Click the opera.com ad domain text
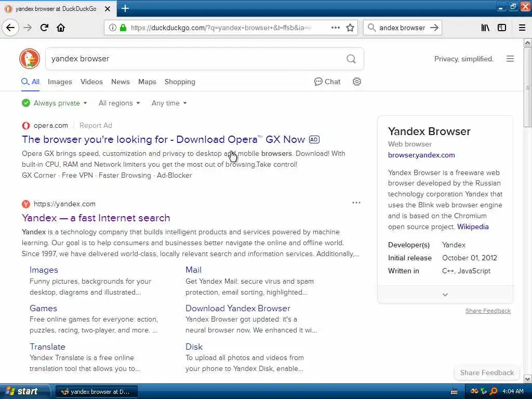Screen dimensions: 532x399 [x=51, y=126]
